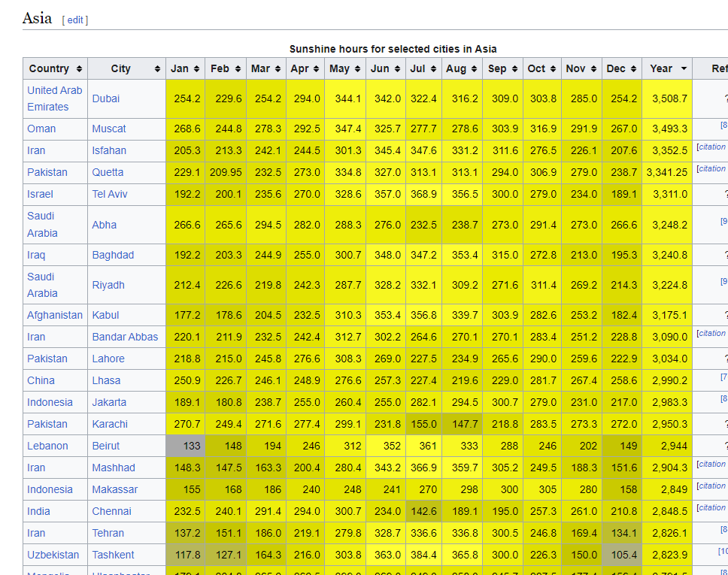
Task: Sort by Aug column sort arrows
Action: tap(474, 68)
